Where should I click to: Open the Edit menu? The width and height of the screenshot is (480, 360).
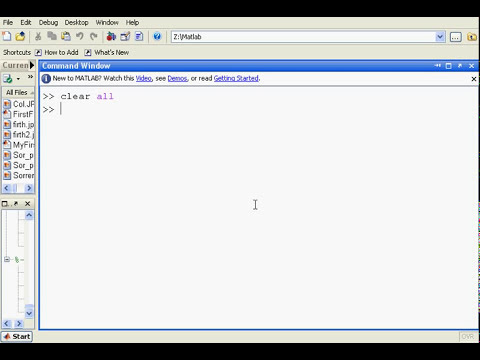pyautogui.click(x=26, y=22)
